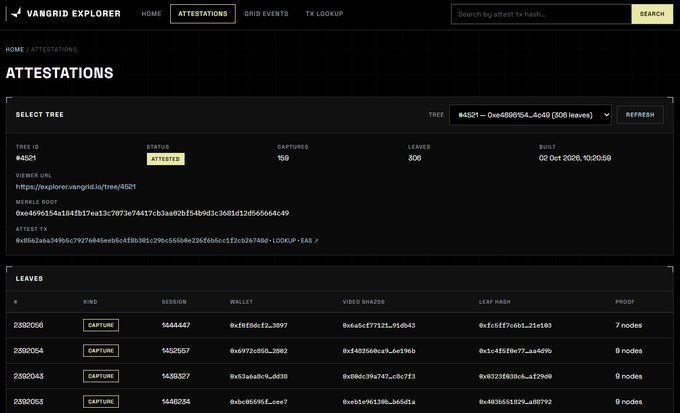Click the Capture badge in row 2392056
The height and width of the screenshot is (413, 680).
pos(101,325)
